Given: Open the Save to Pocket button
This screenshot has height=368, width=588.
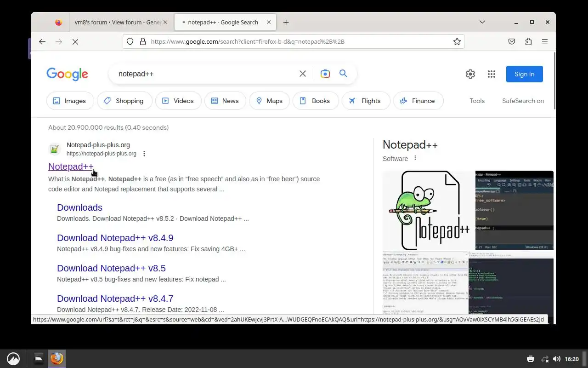Looking at the screenshot, I should click(x=512, y=41).
